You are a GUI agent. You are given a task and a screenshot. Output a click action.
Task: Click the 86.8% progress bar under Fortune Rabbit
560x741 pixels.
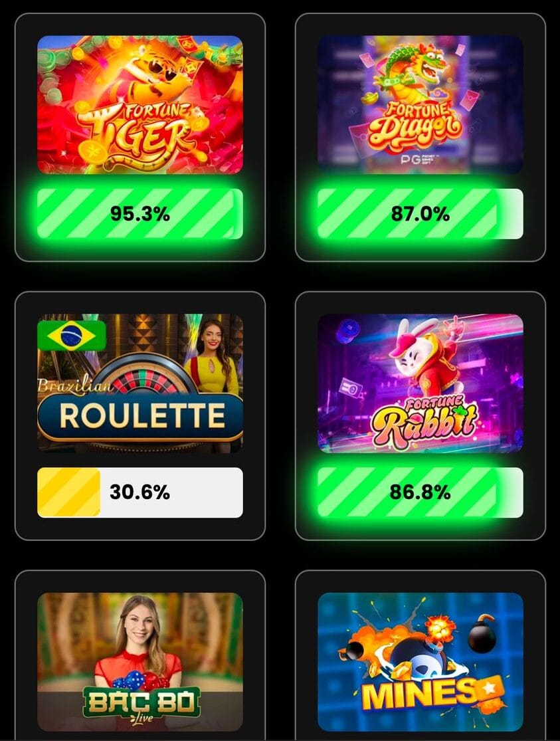click(420, 492)
